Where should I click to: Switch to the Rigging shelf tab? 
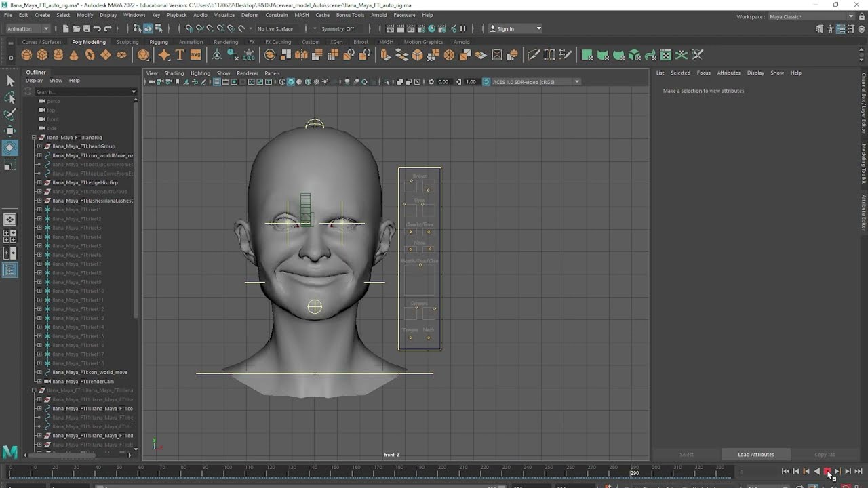coord(159,42)
